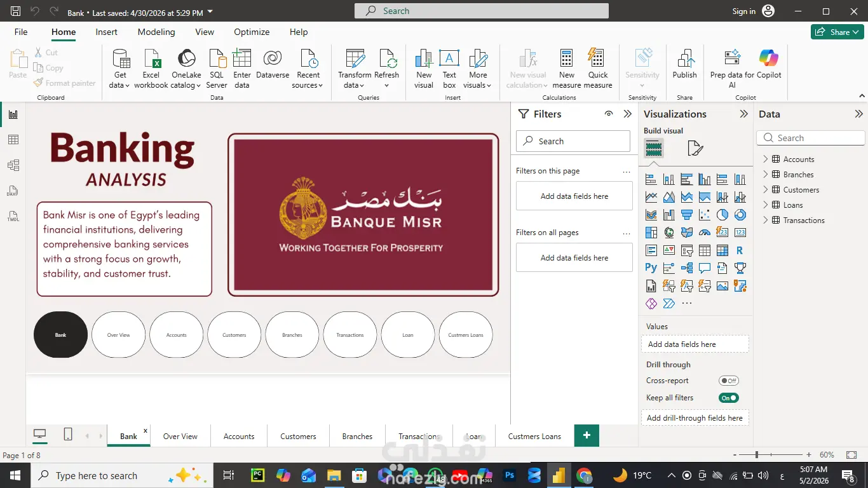Adjust the zoom slider handle

pyautogui.click(x=757, y=455)
